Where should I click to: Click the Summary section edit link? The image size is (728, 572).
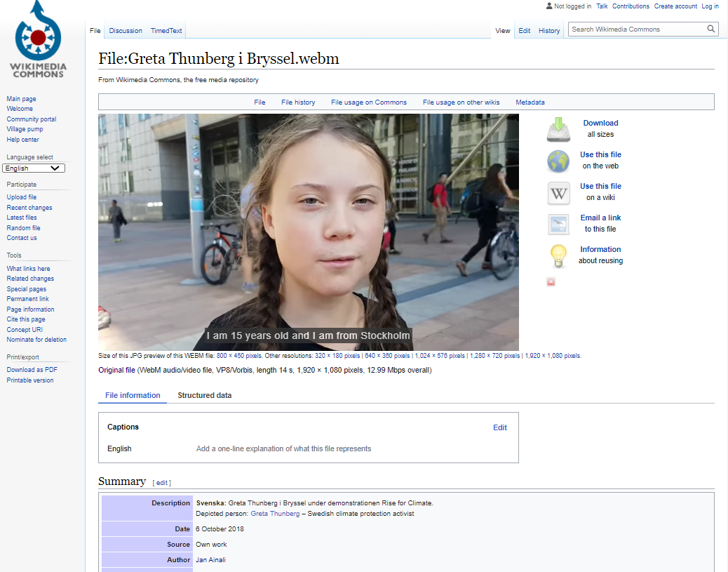pyautogui.click(x=161, y=483)
